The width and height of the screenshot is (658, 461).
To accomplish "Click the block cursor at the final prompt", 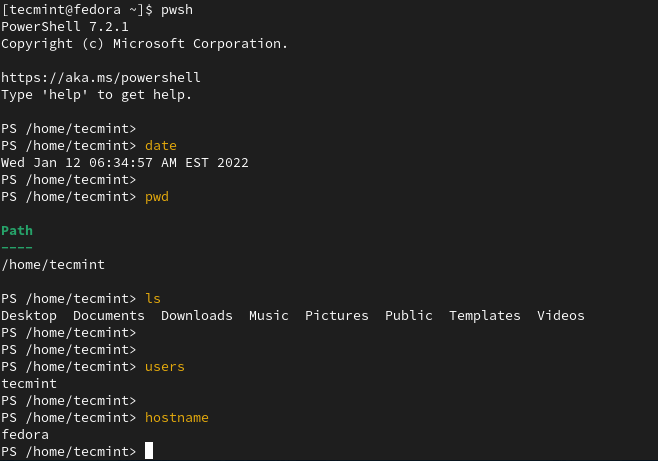I will coord(149,451).
